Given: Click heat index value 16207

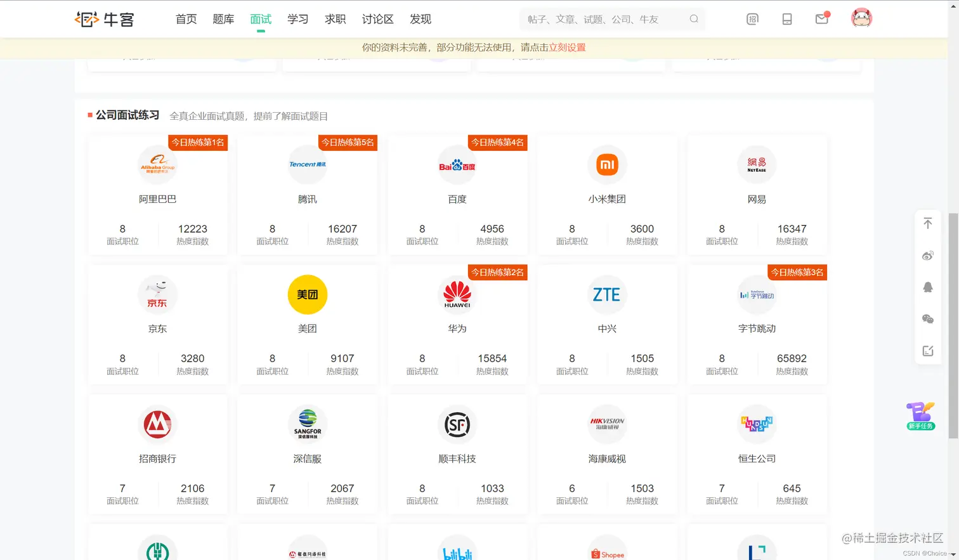Looking at the screenshot, I should click(x=342, y=229).
